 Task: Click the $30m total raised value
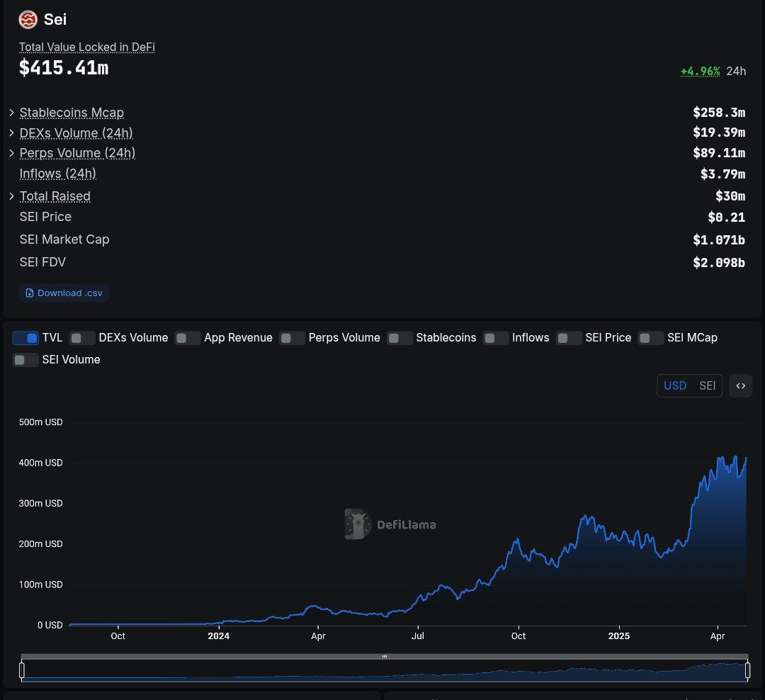point(730,196)
